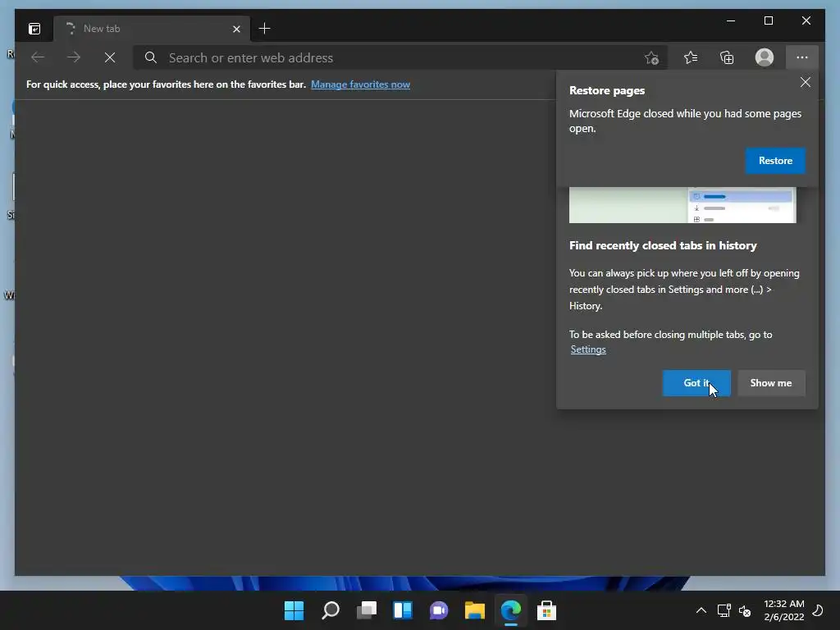Add this page to favorites star icon
This screenshot has height=630, width=840.
click(x=651, y=58)
